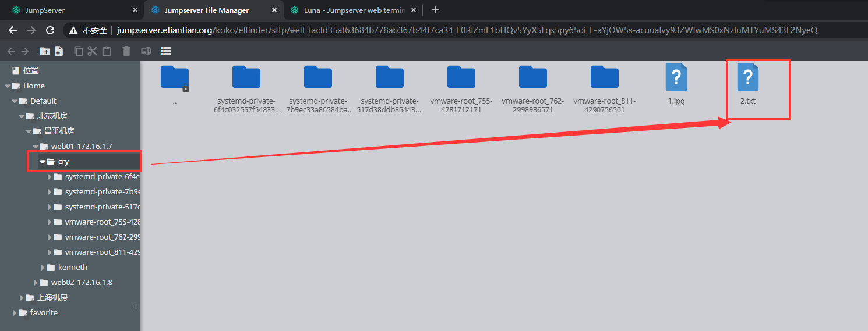
Task: Select sidebar vmware-root_811-429 tree item
Action: (x=103, y=252)
